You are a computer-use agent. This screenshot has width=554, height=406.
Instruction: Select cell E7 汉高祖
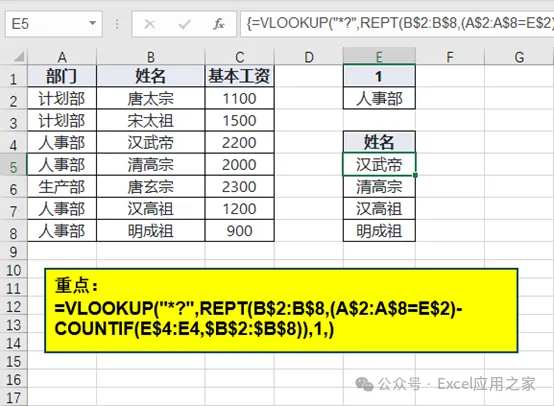coord(379,209)
